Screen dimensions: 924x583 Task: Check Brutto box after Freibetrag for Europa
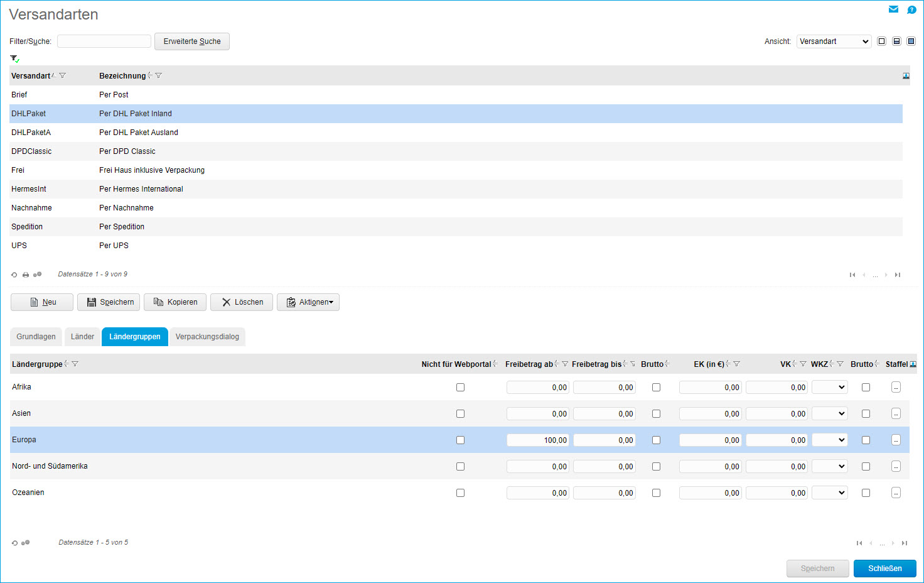656,440
